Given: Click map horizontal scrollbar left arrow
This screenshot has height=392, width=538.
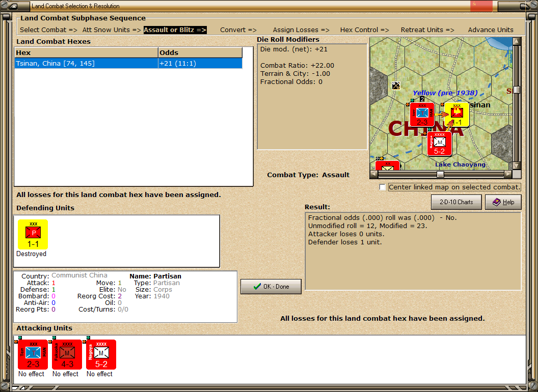Looking at the screenshot, I should click(x=374, y=174).
